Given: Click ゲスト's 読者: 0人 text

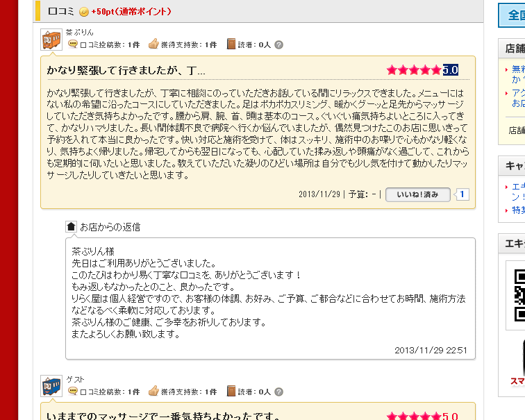Looking at the screenshot, I should [254, 392].
